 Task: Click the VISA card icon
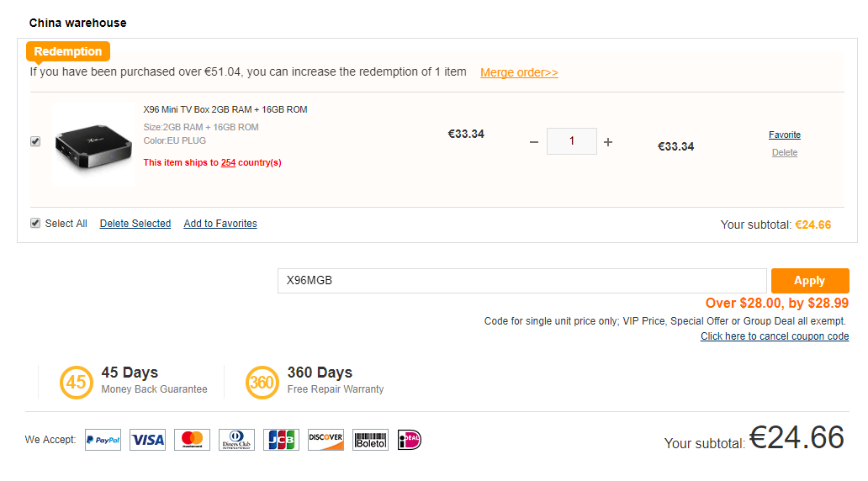click(148, 440)
